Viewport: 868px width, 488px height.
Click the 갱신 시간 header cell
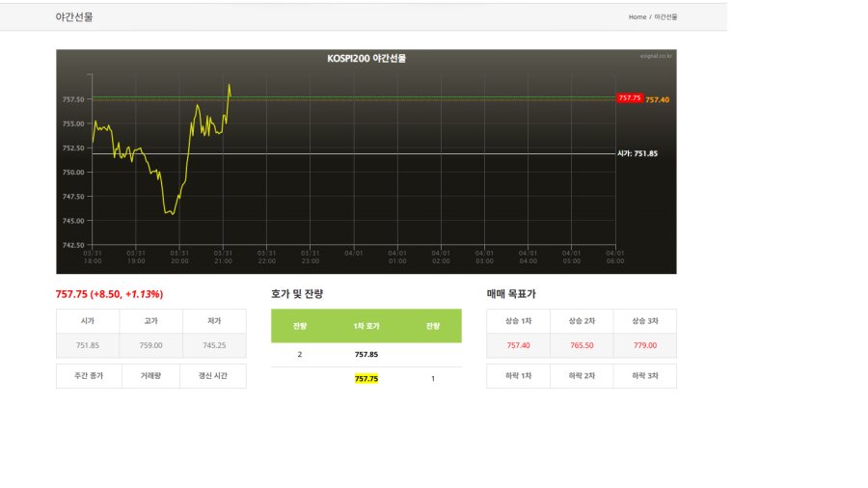click(x=213, y=376)
